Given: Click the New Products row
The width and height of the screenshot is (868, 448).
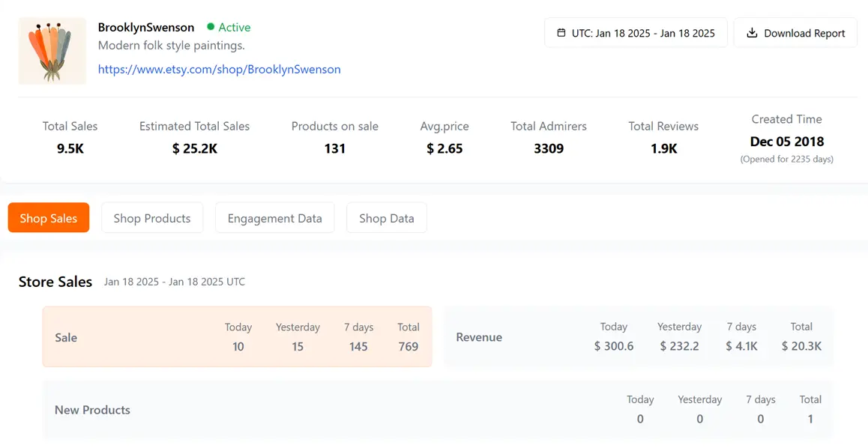Looking at the screenshot, I should [x=437, y=410].
